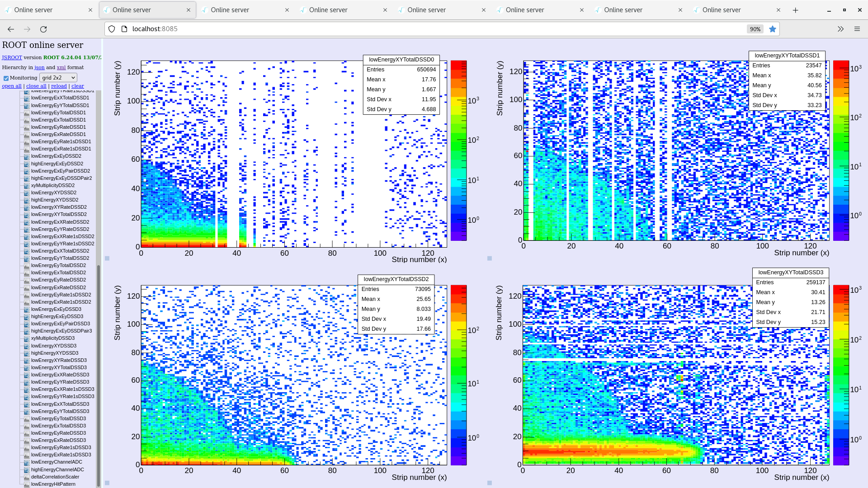The image size is (868, 488).
Task: Click the xyMultiplicityDSSD3 tree icon
Action: (x=27, y=338)
